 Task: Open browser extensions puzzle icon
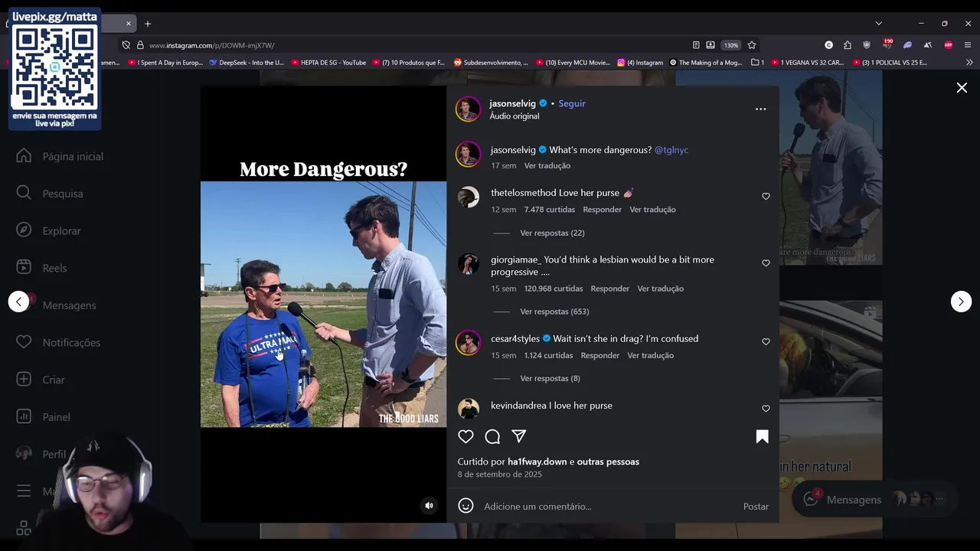pos(848,45)
